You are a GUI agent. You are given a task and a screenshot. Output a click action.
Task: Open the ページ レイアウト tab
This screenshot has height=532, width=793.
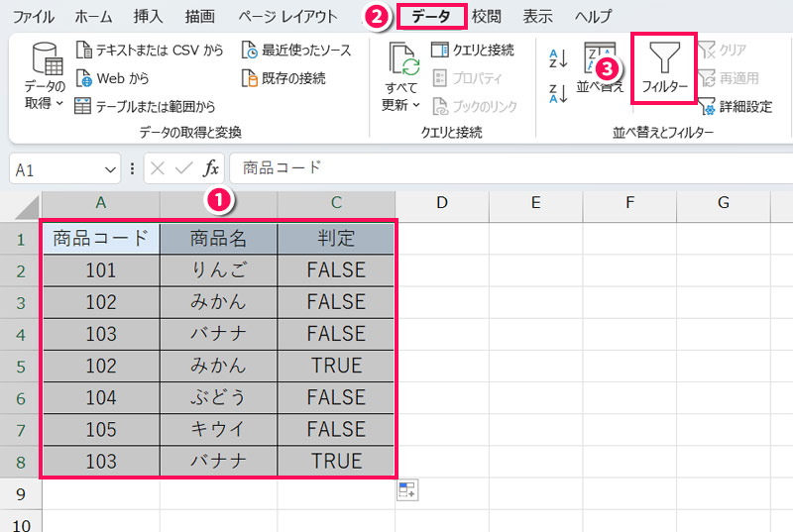287,17
